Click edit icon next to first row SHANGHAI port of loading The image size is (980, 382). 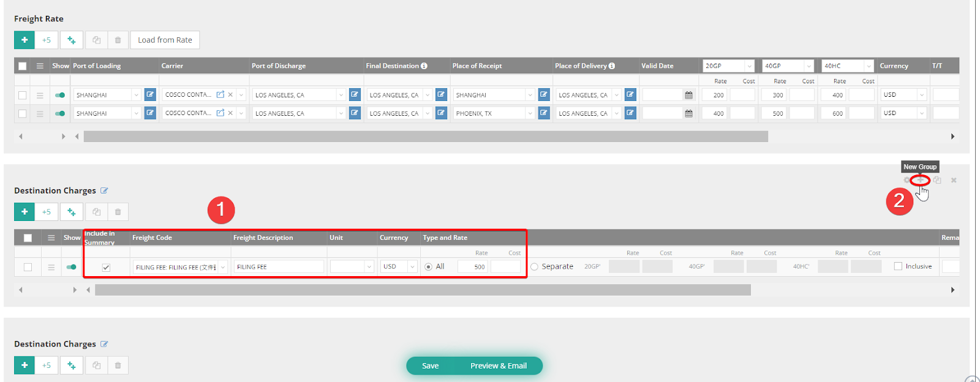click(150, 95)
